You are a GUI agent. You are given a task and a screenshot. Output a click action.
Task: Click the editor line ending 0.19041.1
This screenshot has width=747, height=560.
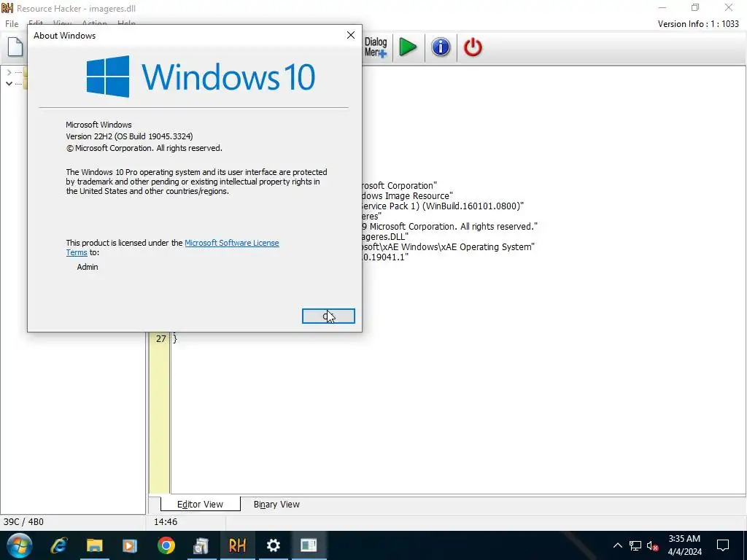point(385,257)
